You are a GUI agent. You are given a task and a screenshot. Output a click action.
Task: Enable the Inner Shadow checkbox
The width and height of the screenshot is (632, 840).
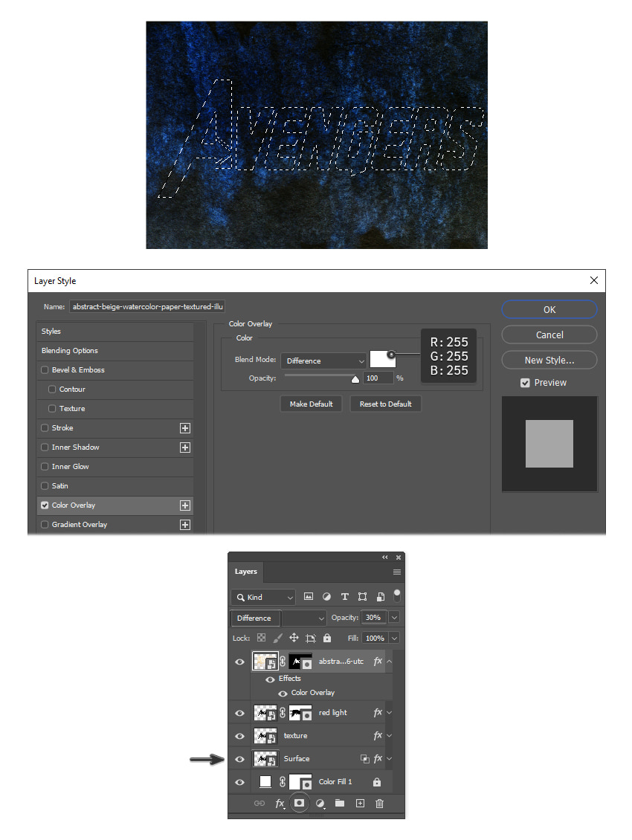pos(45,447)
